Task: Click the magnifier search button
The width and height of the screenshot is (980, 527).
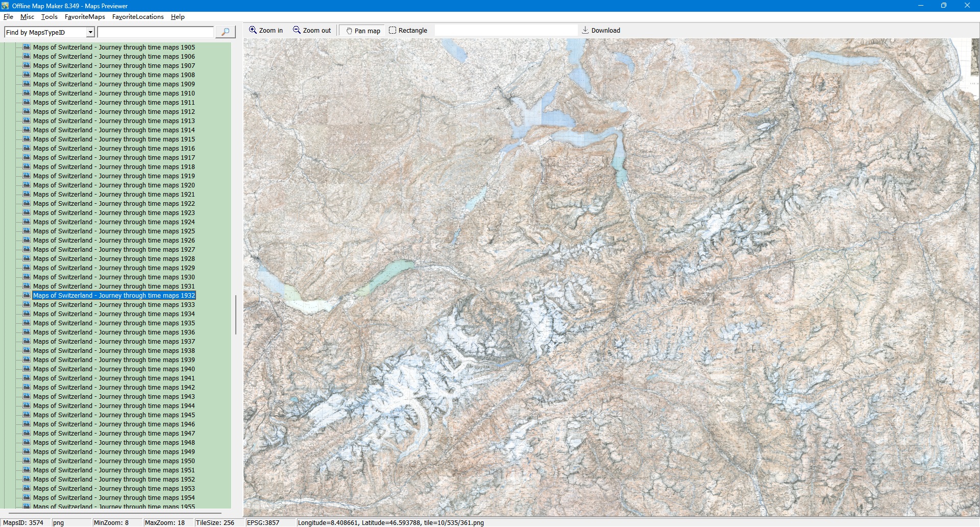Action: pyautogui.click(x=225, y=32)
